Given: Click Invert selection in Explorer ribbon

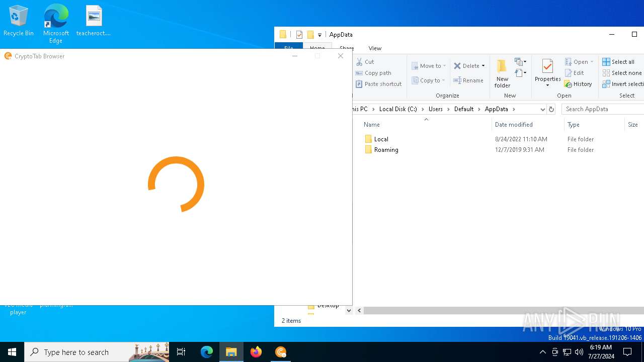Looking at the screenshot, I should click(623, 84).
